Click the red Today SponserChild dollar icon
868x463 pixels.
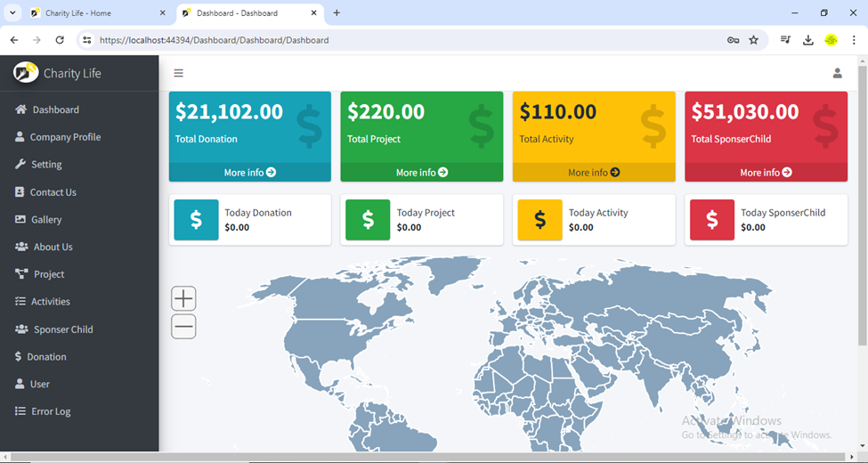tap(711, 220)
